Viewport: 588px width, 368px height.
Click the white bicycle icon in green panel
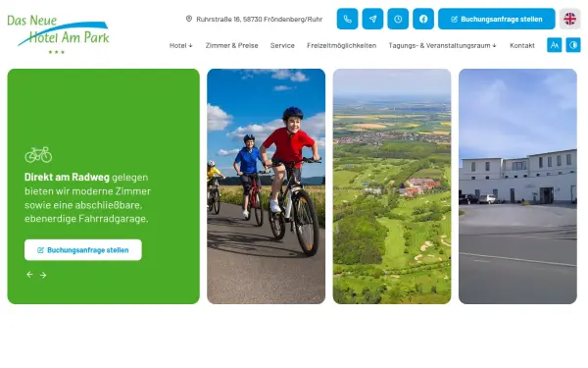coord(38,154)
